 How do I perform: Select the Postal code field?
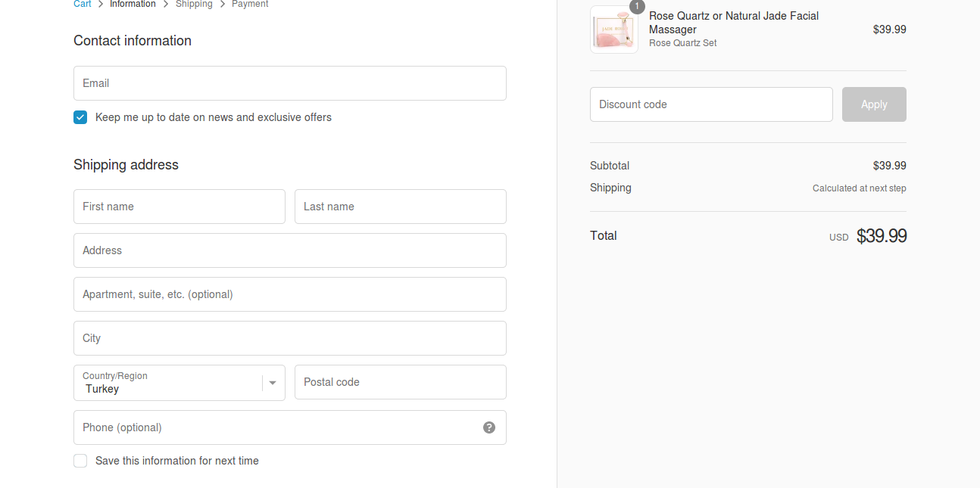400,382
